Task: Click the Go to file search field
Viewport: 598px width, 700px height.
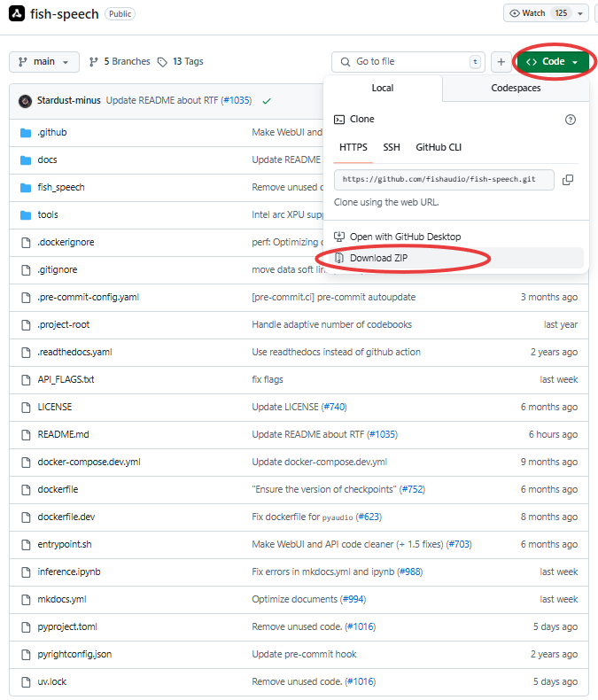Action: click(x=408, y=62)
